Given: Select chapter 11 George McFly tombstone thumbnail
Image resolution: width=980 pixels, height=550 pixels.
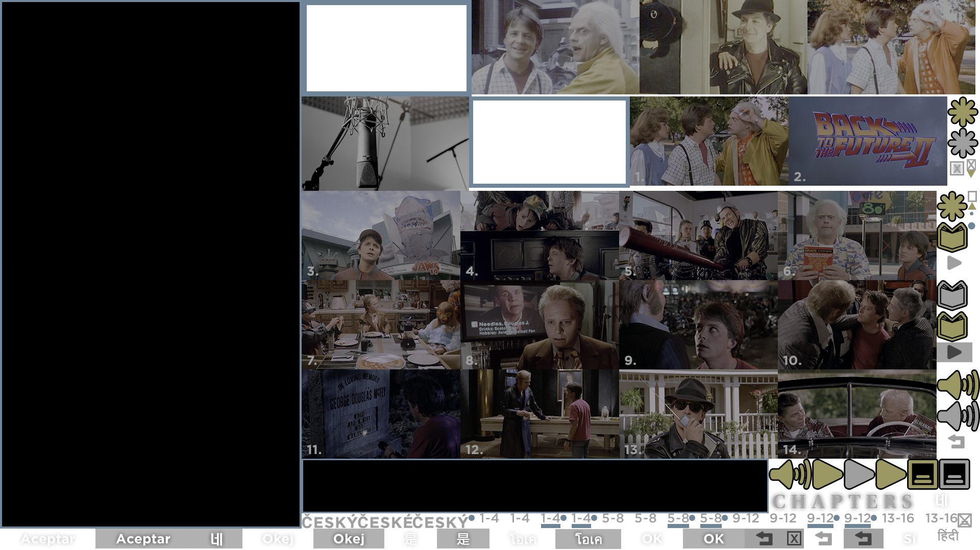Looking at the screenshot, I should tap(381, 414).
